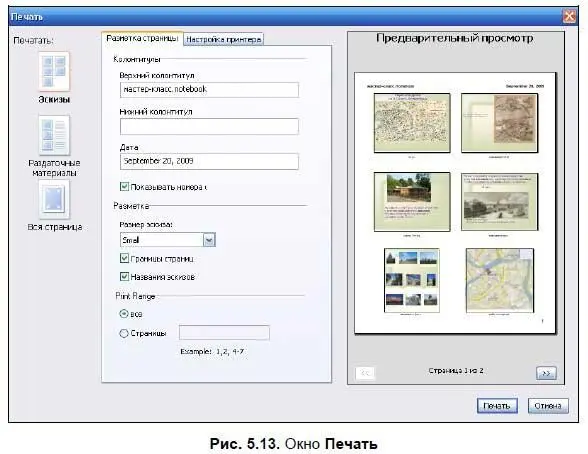
Task: Click the Дата field with September date
Action: pyautogui.click(x=209, y=162)
